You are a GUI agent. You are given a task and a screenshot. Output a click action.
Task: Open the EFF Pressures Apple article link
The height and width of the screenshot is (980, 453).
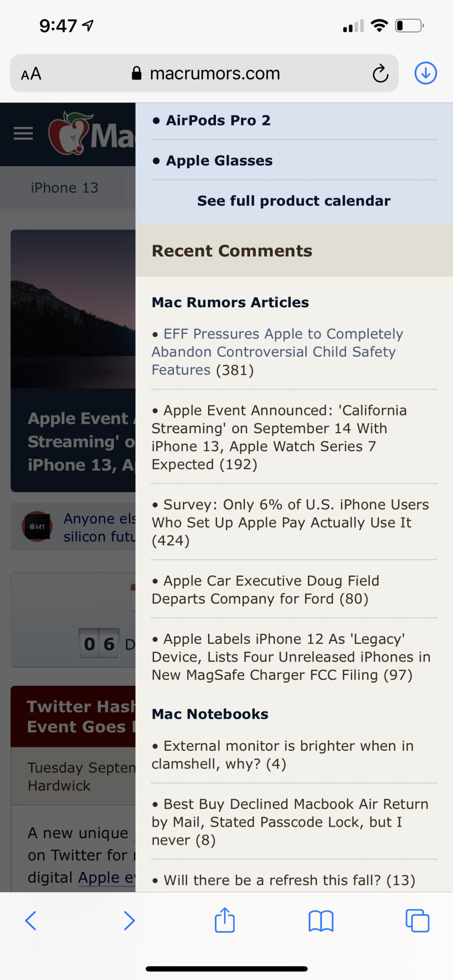(277, 352)
